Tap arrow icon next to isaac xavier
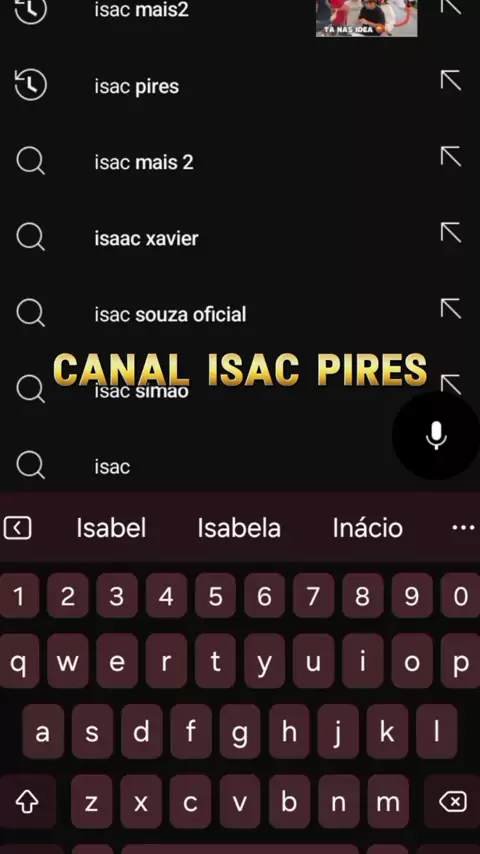The width and height of the screenshot is (480, 854). [x=451, y=233]
